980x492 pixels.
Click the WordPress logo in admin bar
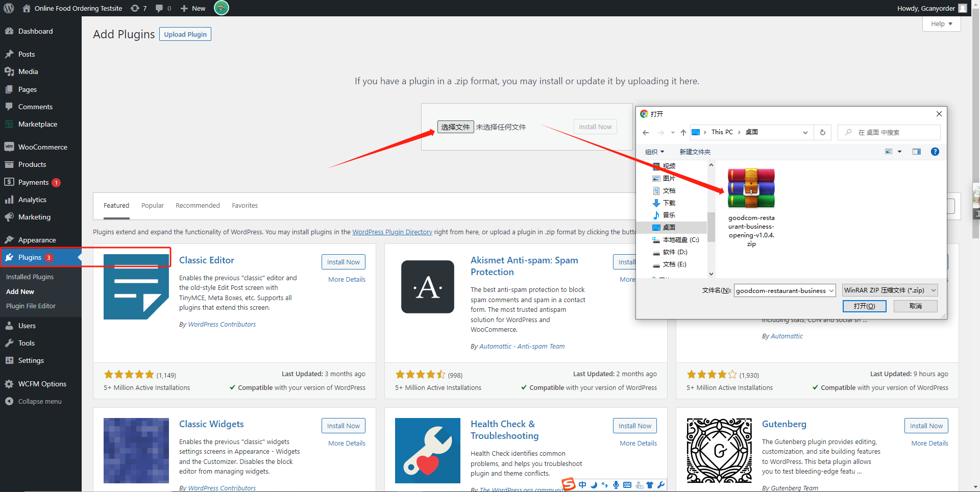9,8
